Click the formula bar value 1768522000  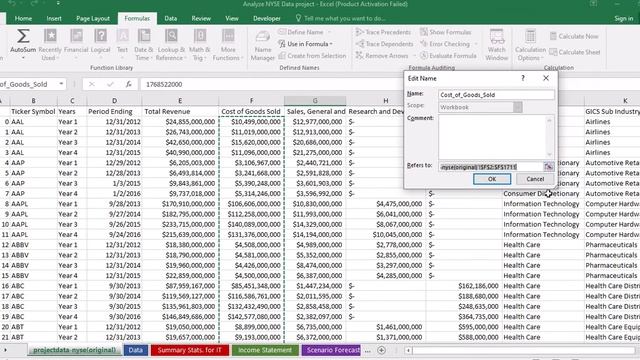pyautogui.click(x=164, y=84)
